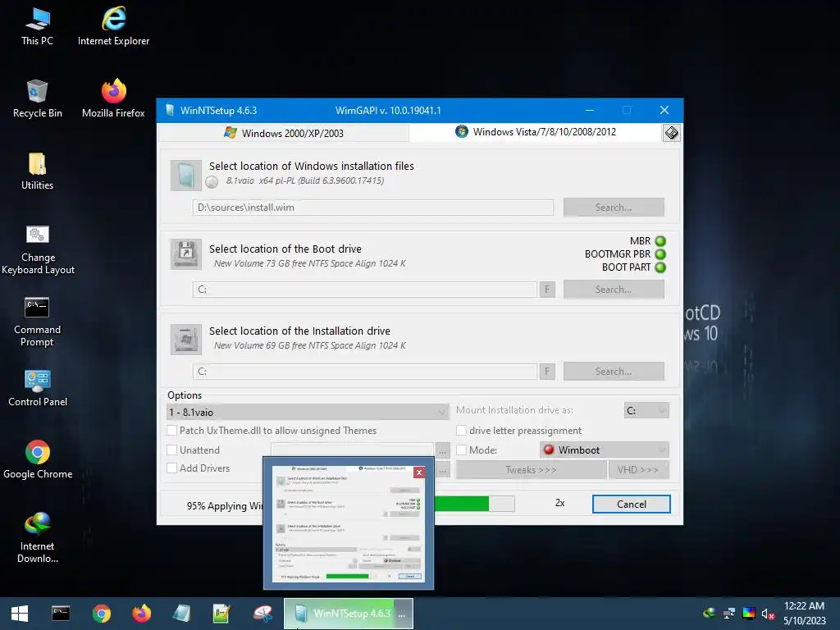Launch Google Chrome desktop shortcut

pyautogui.click(x=38, y=459)
